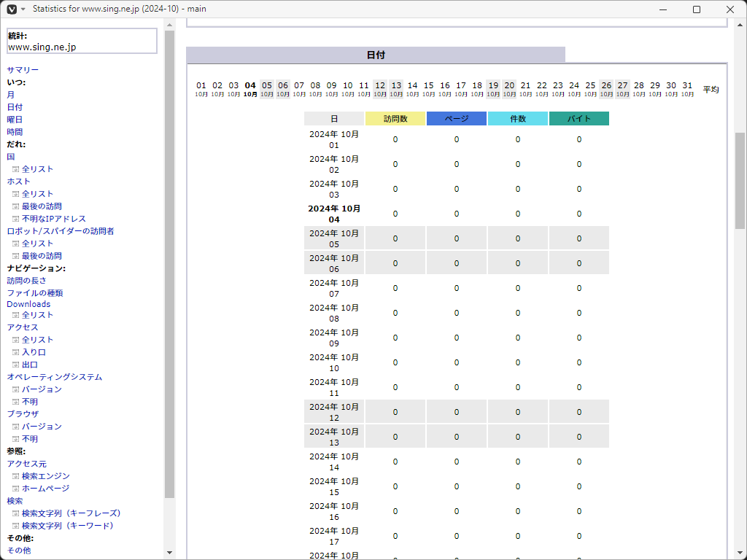Click the Vivaldi logo icon in title bar
Viewport: 747px width, 560px height.
tap(10, 9)
